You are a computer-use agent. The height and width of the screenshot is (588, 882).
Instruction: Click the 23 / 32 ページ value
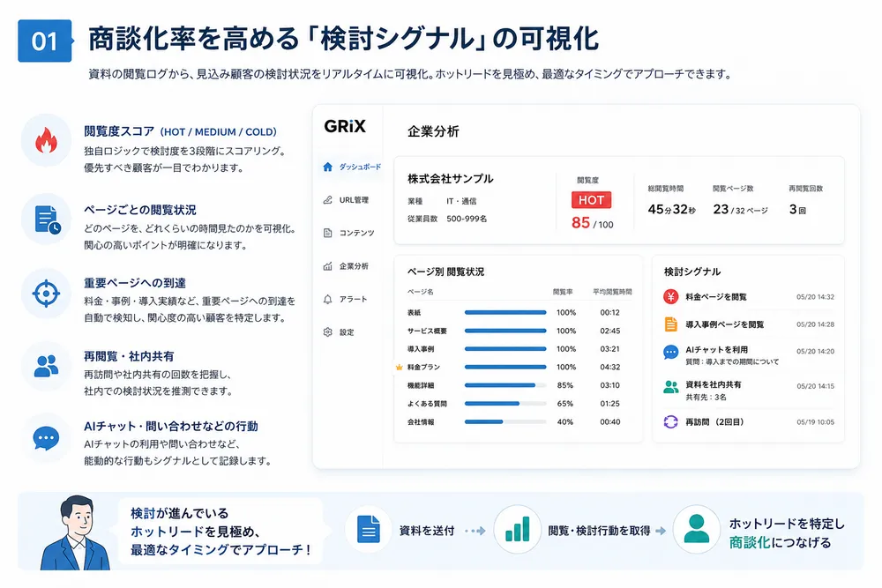click(740, 210)
